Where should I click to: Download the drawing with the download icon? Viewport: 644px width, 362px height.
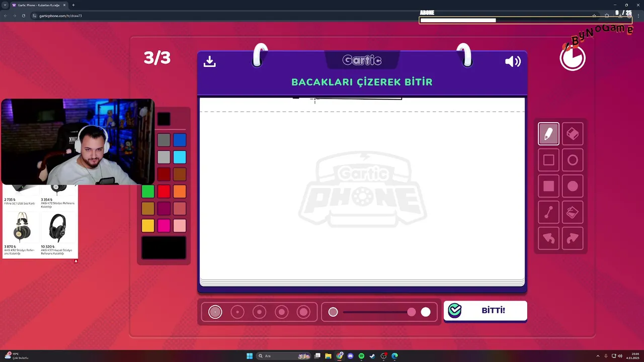(210, 61)
